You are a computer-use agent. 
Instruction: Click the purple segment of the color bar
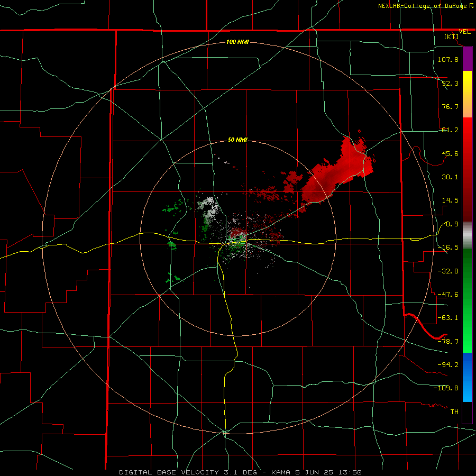coord(467,59)
